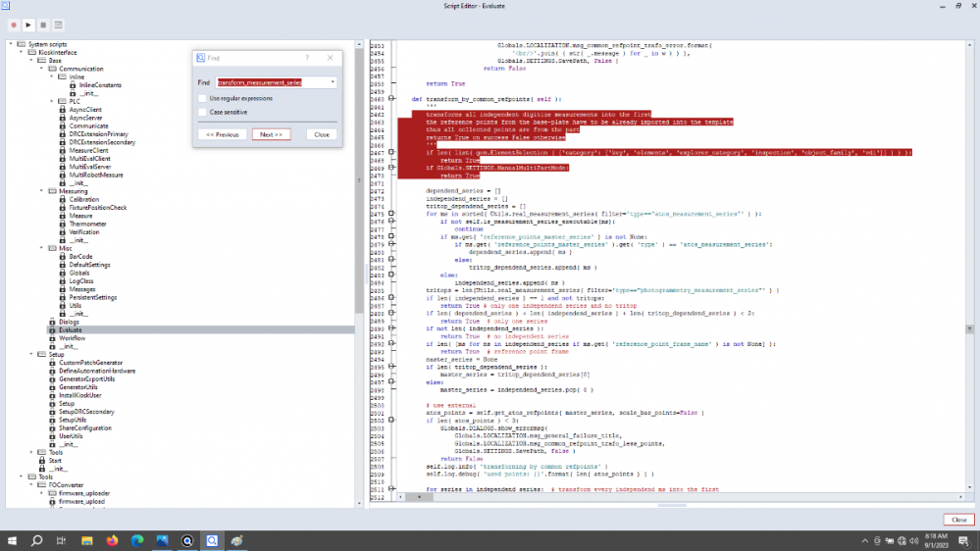This screenshot has width=980, height=551.
Task: Expand the PLC folder
Action: pyautogui.click(x=51, y=101)
